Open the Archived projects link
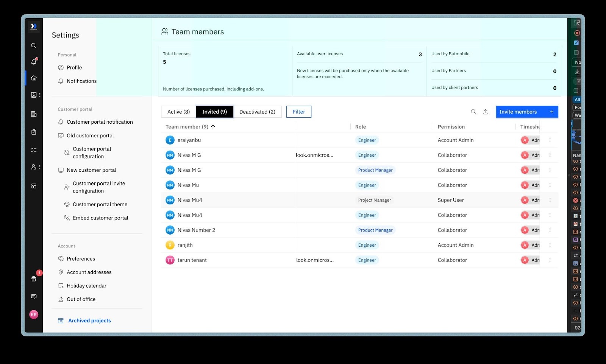This screenshot has width=606, height=364. click(89, 320)
